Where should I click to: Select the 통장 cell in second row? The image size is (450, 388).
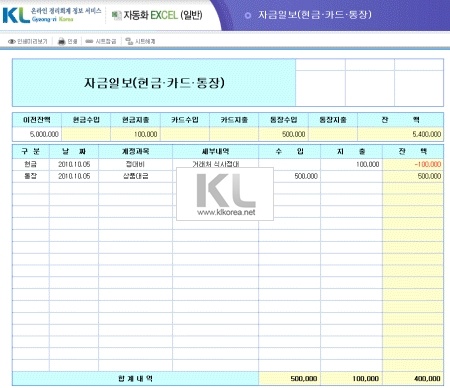pos(31,176)
